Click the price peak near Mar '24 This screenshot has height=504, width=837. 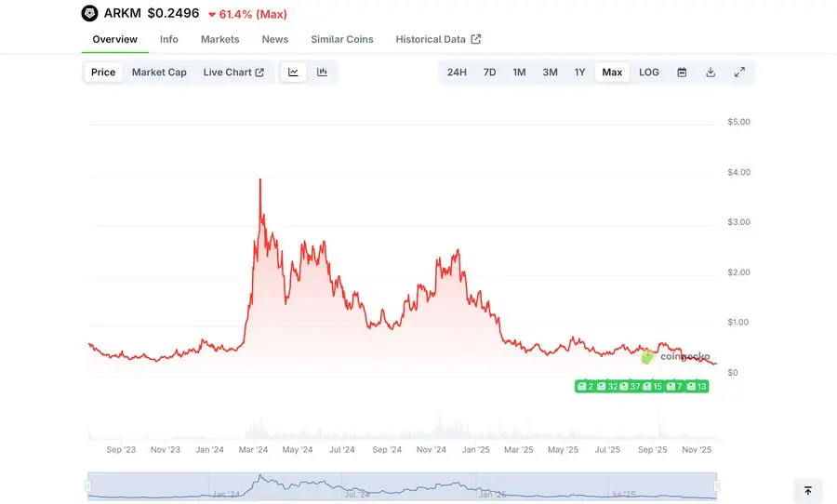(x=260, y=179)
